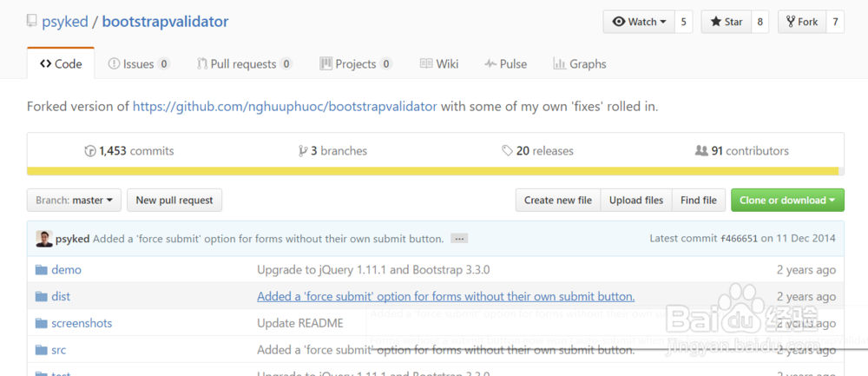Click the psyked avatar thumbnail
Viewport: 868px width, 376px height.
[x=43, y=239]
